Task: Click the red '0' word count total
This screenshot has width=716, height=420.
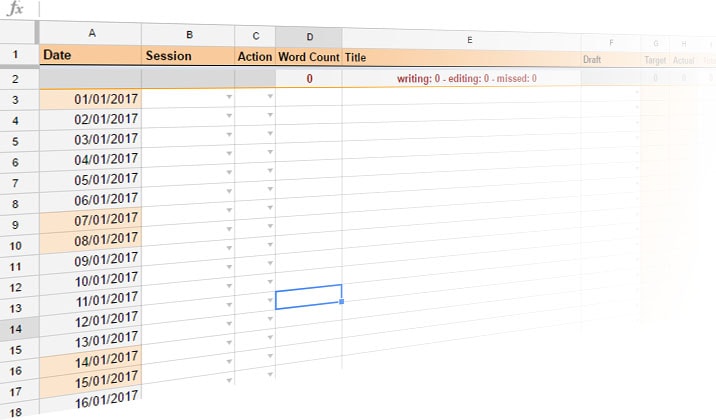Action: [309, 79]
